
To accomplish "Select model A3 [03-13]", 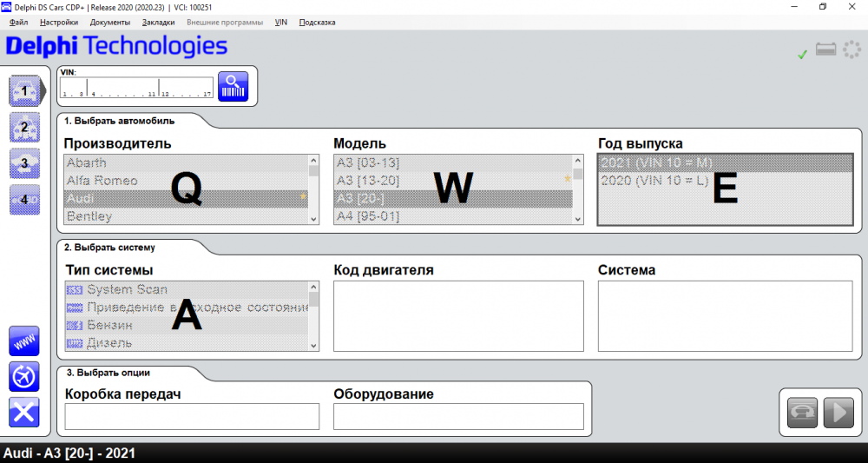I will pos(453,162).
